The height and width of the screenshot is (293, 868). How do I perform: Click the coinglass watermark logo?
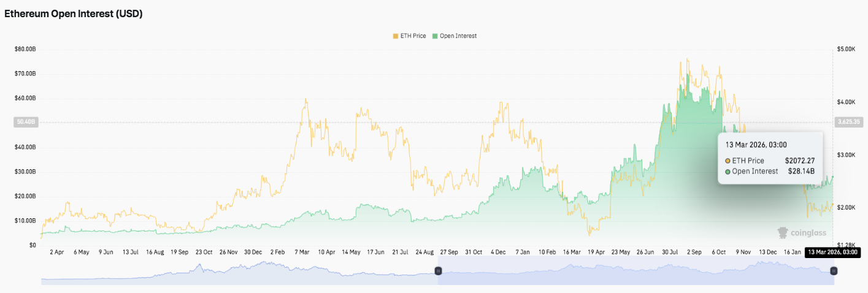pos(802,233)
